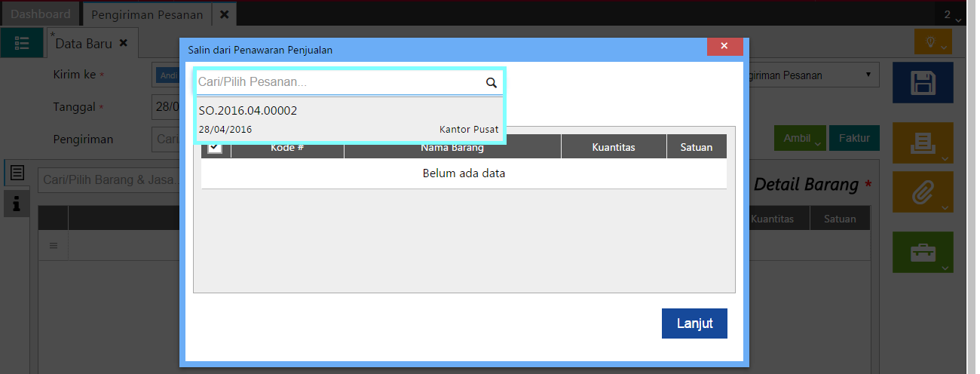Open the info side tab icon

(x=16, y=203)
